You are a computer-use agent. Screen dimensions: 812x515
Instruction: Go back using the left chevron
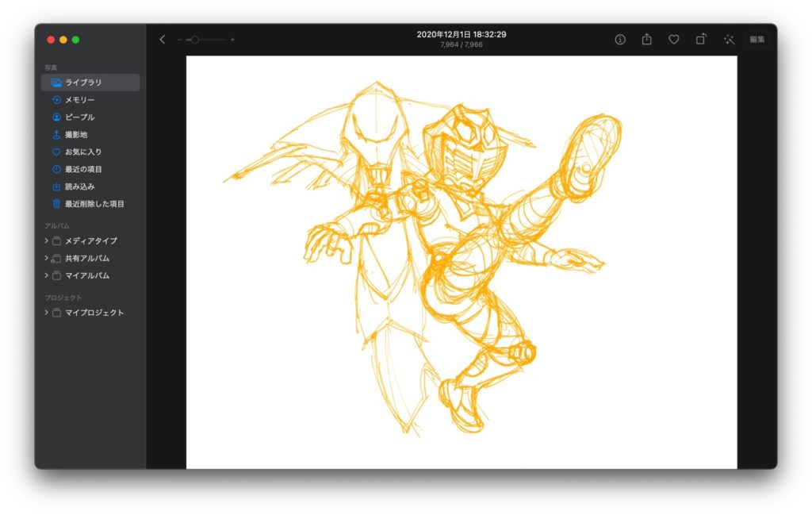[162, 40]
